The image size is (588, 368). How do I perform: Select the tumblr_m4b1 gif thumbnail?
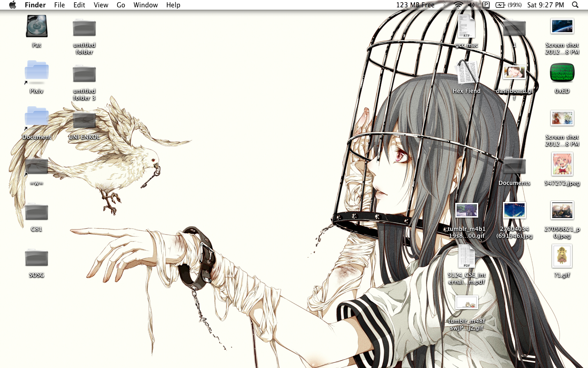coord(467,210)
